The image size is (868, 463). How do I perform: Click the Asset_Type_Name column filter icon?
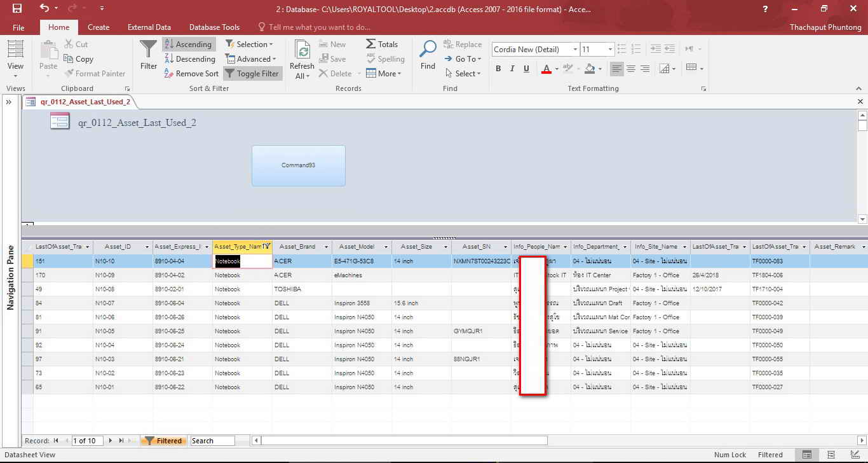[x=268, y=247]
